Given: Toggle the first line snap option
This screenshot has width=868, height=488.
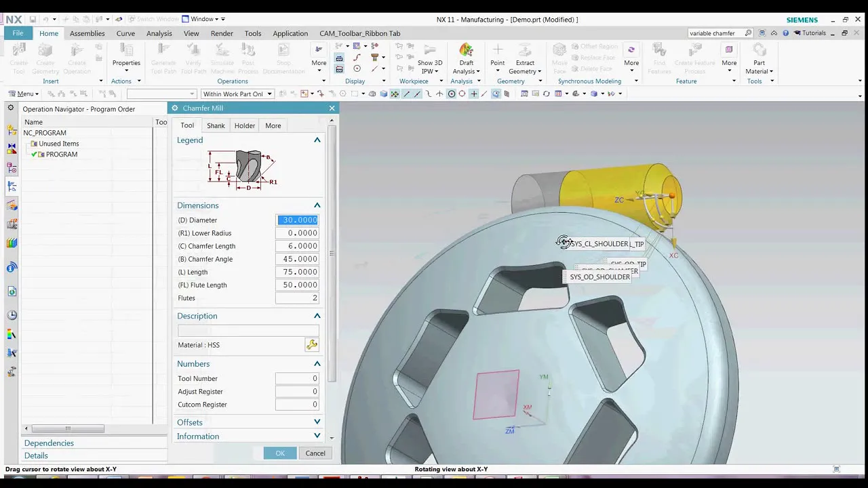Looking at the screenshot, I should pyautogui.click(x=407, y=94).
